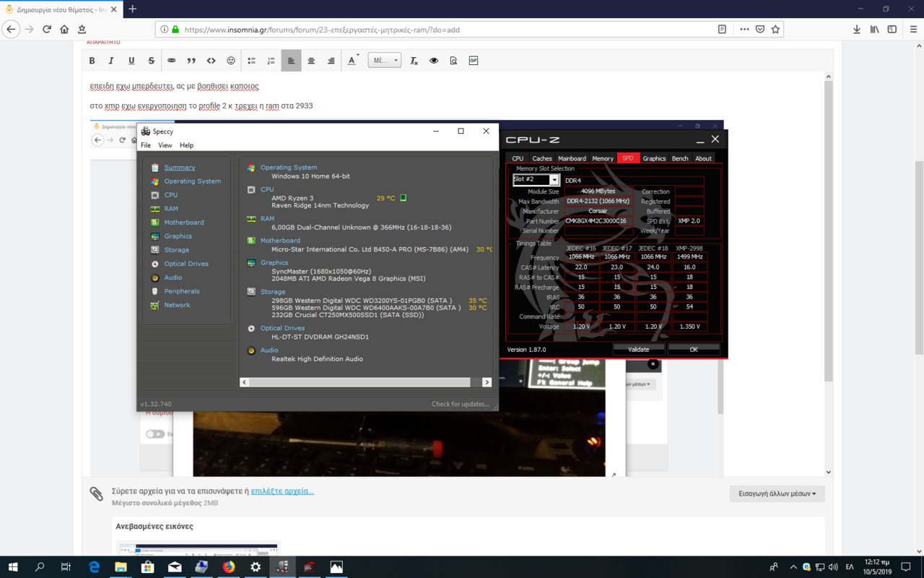This screenshot has width=924, height=578.
Task: Open the text color picker
Action: point(353,61)
